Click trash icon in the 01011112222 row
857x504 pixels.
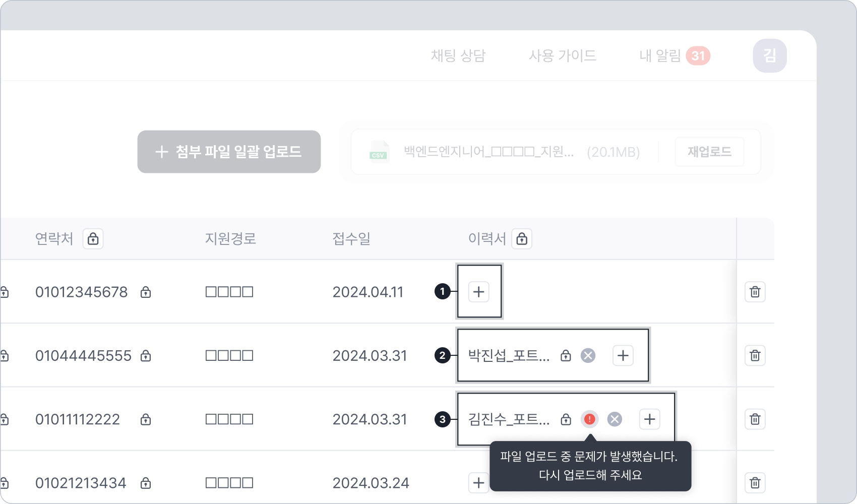[x=755, y=419]
